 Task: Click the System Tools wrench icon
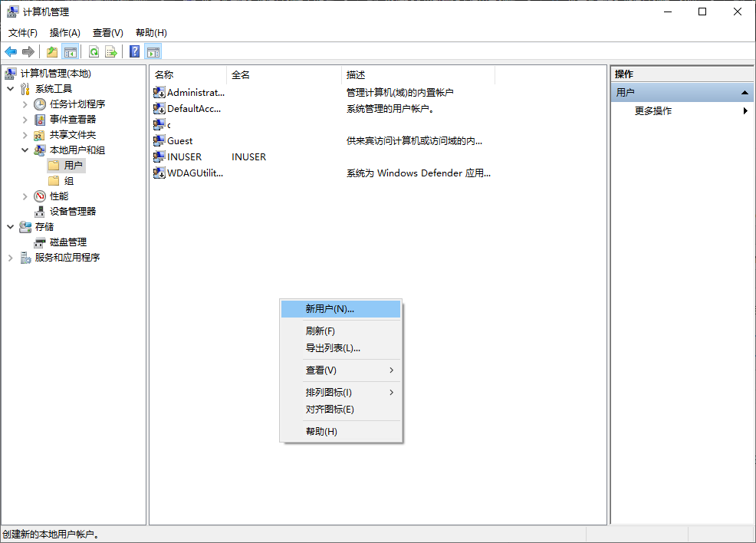coord(25,89)
